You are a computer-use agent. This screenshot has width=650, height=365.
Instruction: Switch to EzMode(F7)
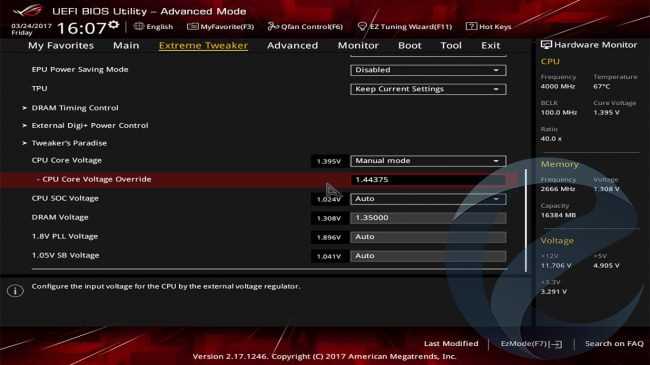pos(531,344)
